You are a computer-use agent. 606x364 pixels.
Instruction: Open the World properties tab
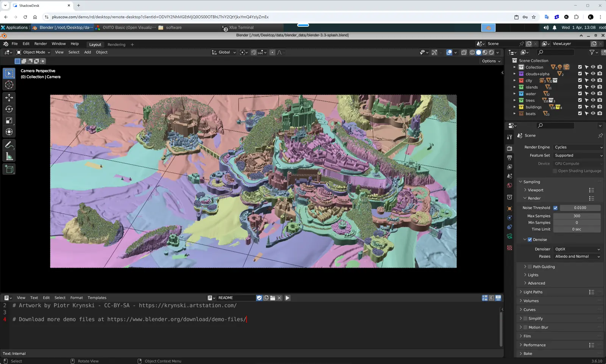509,185
